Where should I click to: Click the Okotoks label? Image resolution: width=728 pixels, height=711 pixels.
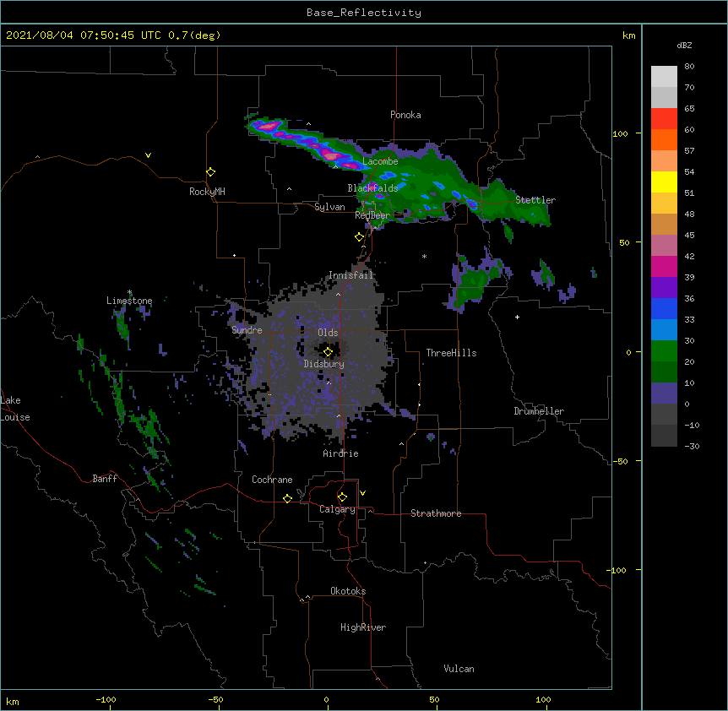tap(348, 591)
